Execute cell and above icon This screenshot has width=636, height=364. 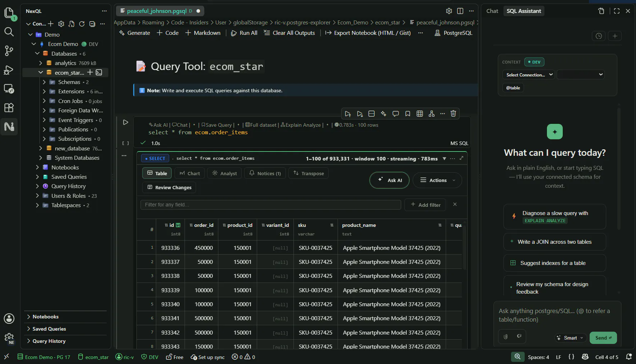coord(348,114)
